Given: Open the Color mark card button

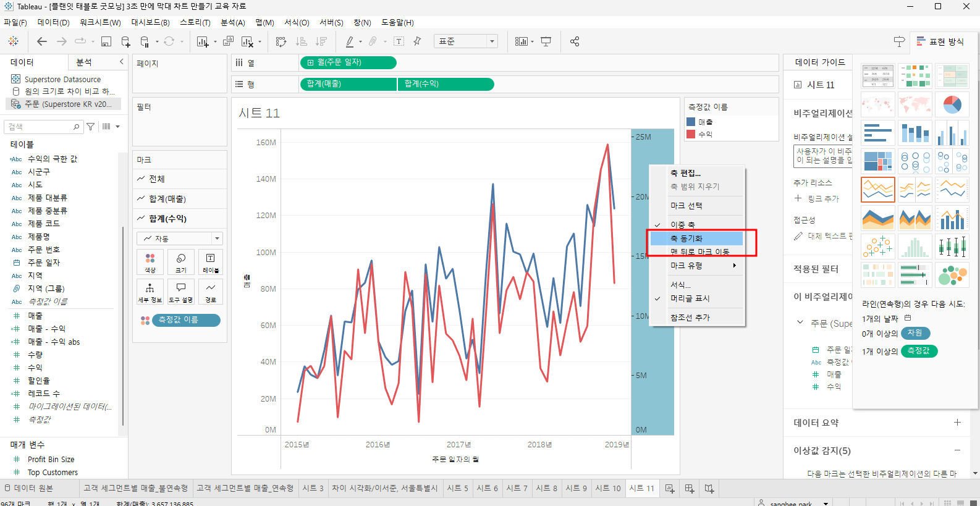Looking at the screenshot, I should [150, 262].
